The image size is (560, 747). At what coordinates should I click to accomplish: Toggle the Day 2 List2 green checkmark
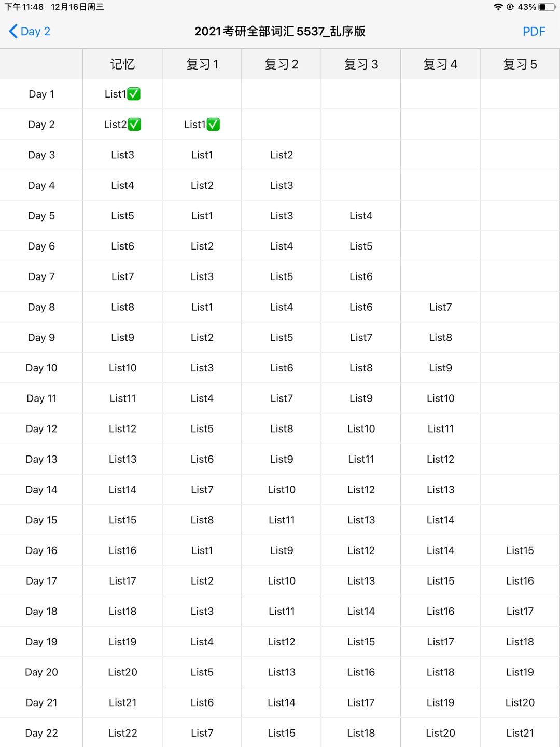point(134,125)
